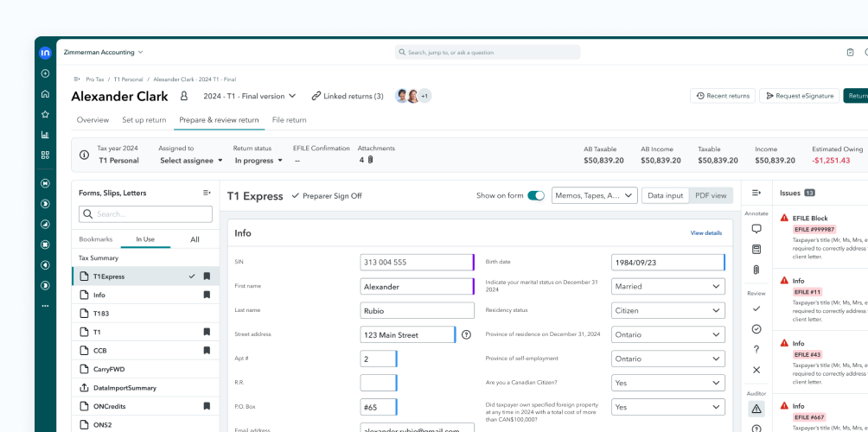Switch to the Overview tab
This screenshot has width=868, height=432.
click(93, 120)
